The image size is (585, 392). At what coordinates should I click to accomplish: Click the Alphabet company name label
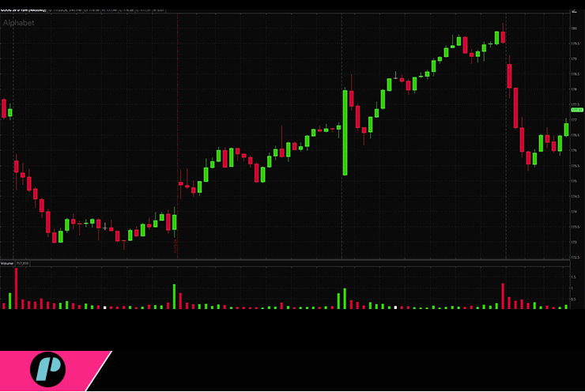pos(19,24)
